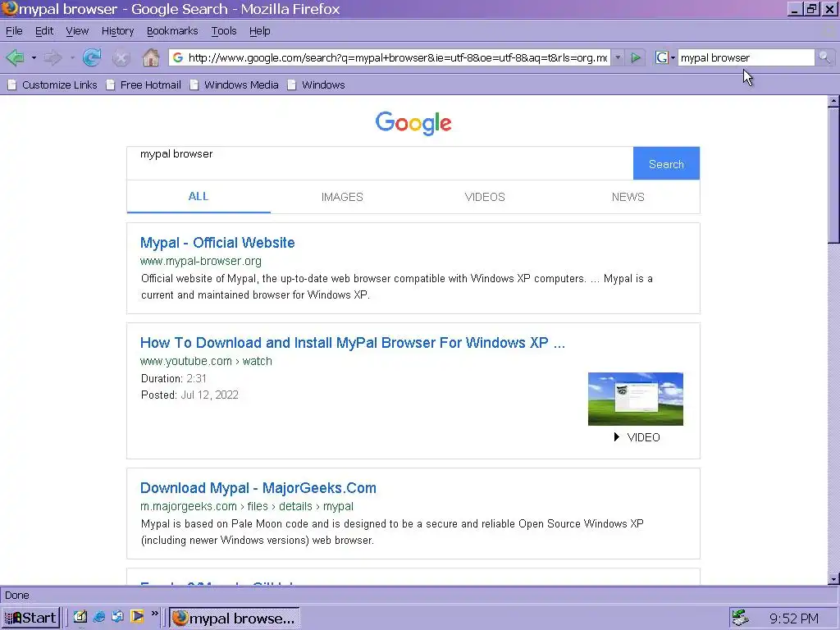Image resolution: width=840 pixels, height=630 pixels.
Task: Open How To Download and Install MyPal result
Action: [353, 343]
